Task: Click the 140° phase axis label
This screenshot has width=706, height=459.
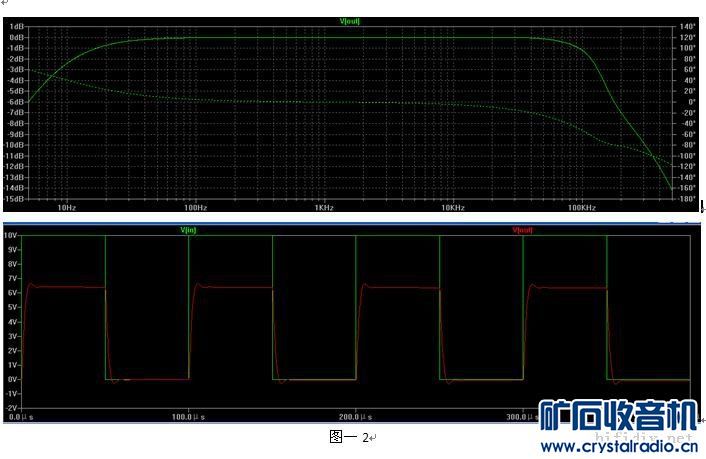Action: click(687, 26)
